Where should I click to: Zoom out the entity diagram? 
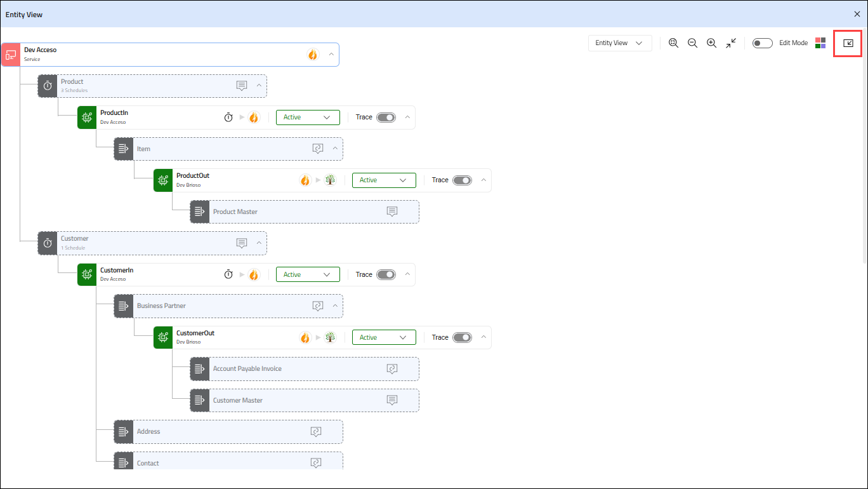tap(692, 43)
